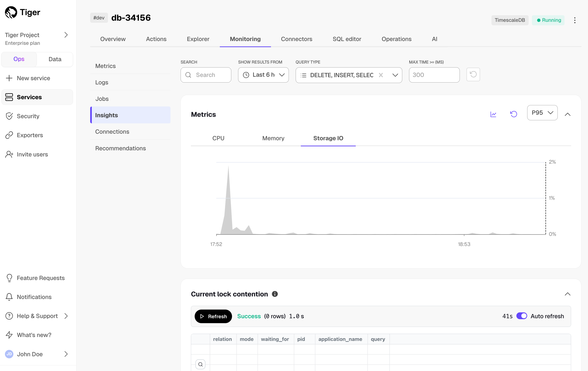Viewport: 588px width, 371px height.
Task: Clear the query type selection with X
Action: 380,75
